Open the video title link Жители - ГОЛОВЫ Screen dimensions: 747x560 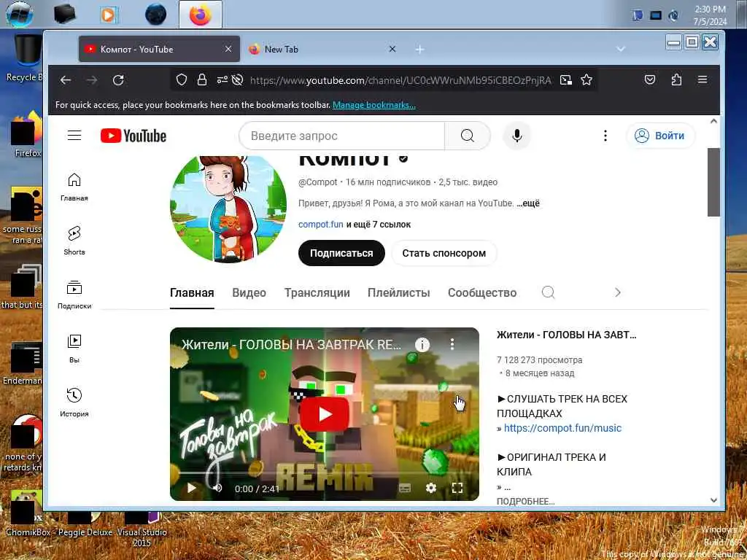tap(566, 335)
